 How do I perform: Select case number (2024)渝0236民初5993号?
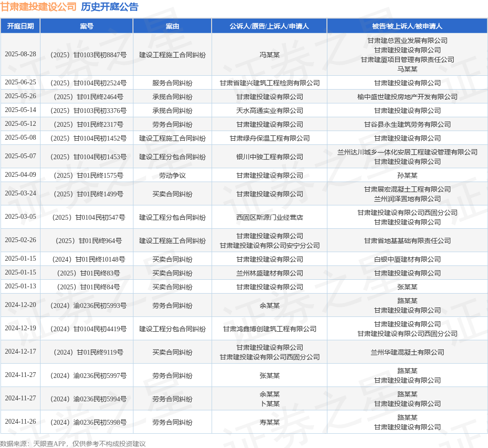pyautogui.click(x=88, y=305)
